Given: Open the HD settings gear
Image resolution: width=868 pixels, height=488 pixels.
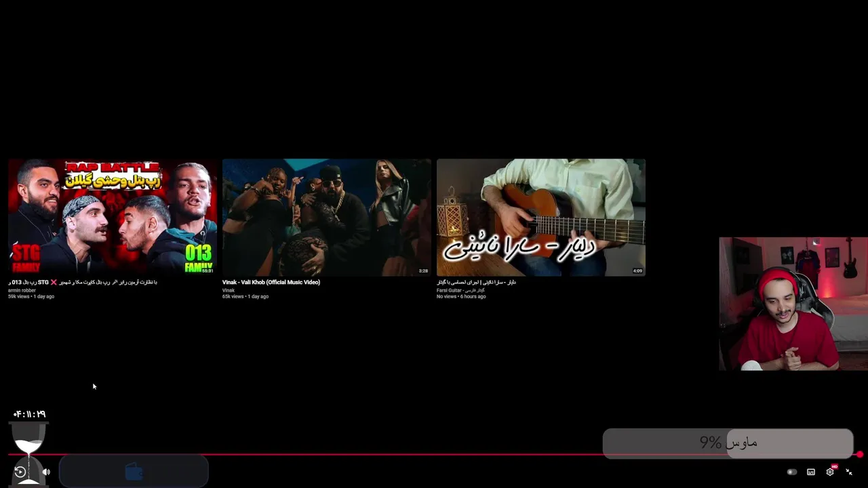Looking at the screenshot, I should click(x=830, y=472).
